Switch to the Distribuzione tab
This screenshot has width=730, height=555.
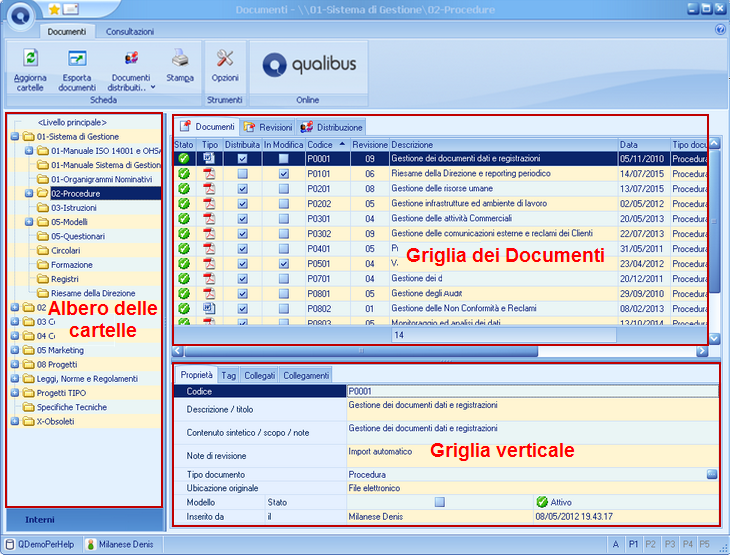pyautogui.click(x=331, y=127)
